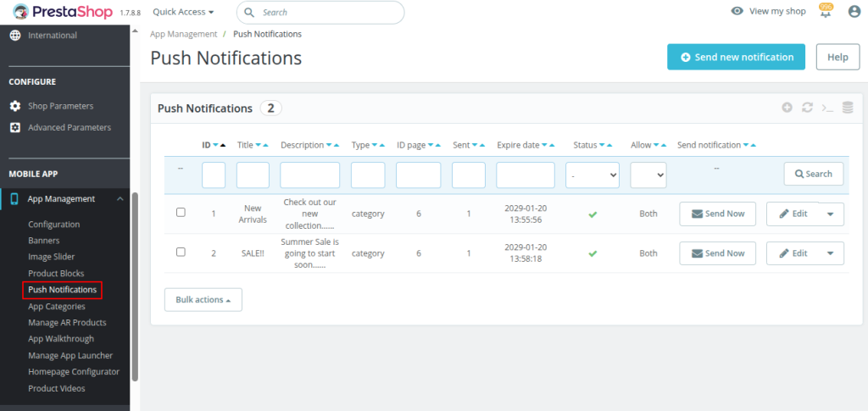
Task: Open Push Notifications menu item
Action: (62, 289)
